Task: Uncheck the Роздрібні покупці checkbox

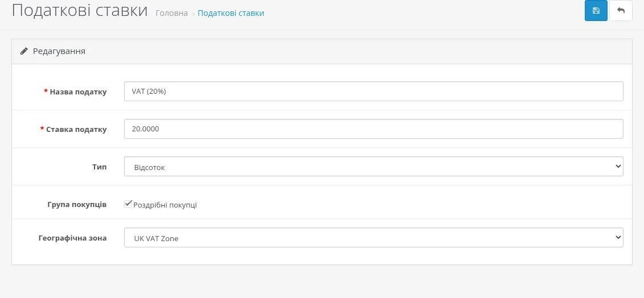Action: [128, 204]
